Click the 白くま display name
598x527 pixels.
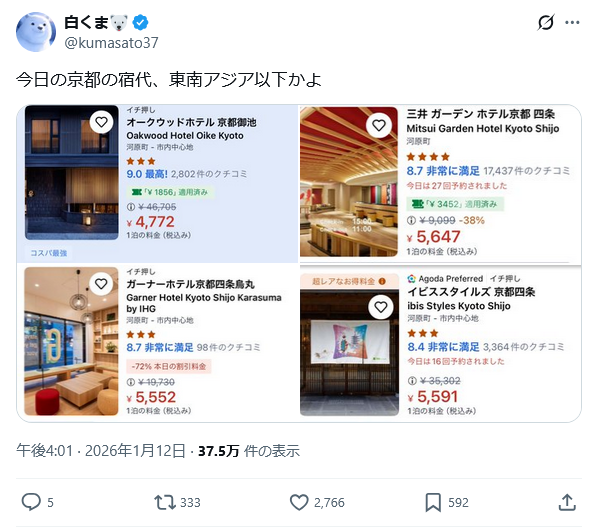86,22
